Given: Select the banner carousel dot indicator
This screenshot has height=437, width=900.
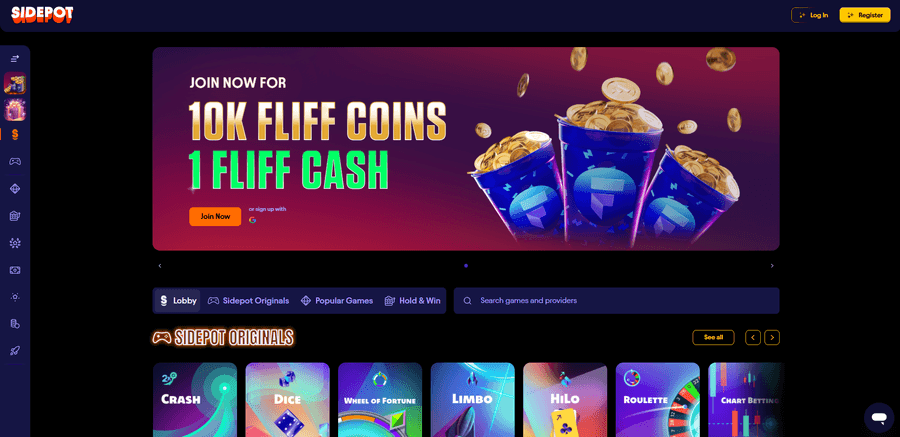Looking at the screenshot, I should (x=466, y=266).
